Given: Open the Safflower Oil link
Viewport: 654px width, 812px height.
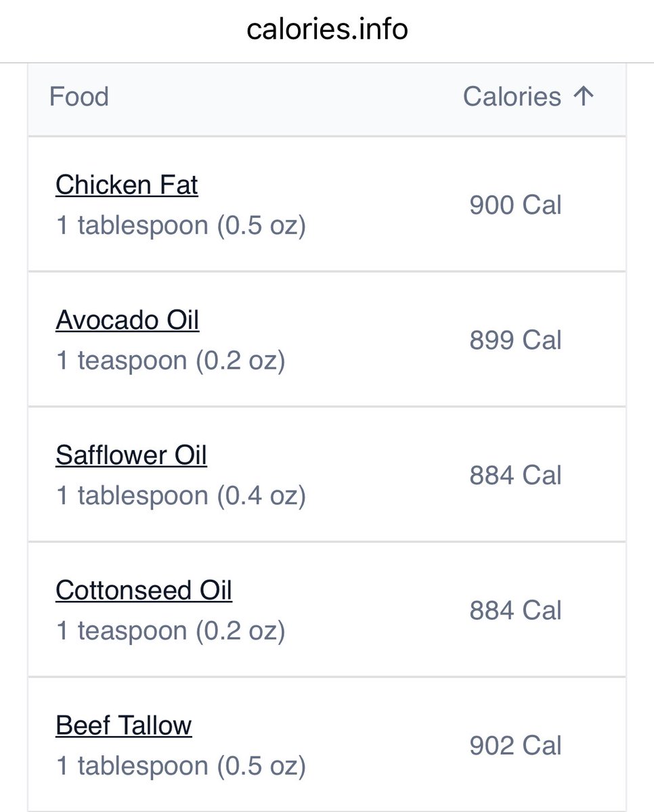Looking at the screenshot, I should pos(131,455).
